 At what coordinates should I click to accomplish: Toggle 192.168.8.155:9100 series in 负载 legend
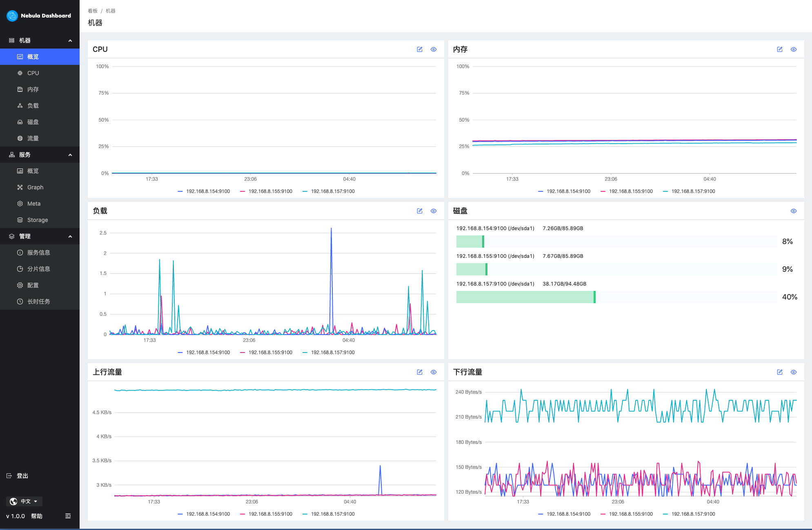[266, 353]
